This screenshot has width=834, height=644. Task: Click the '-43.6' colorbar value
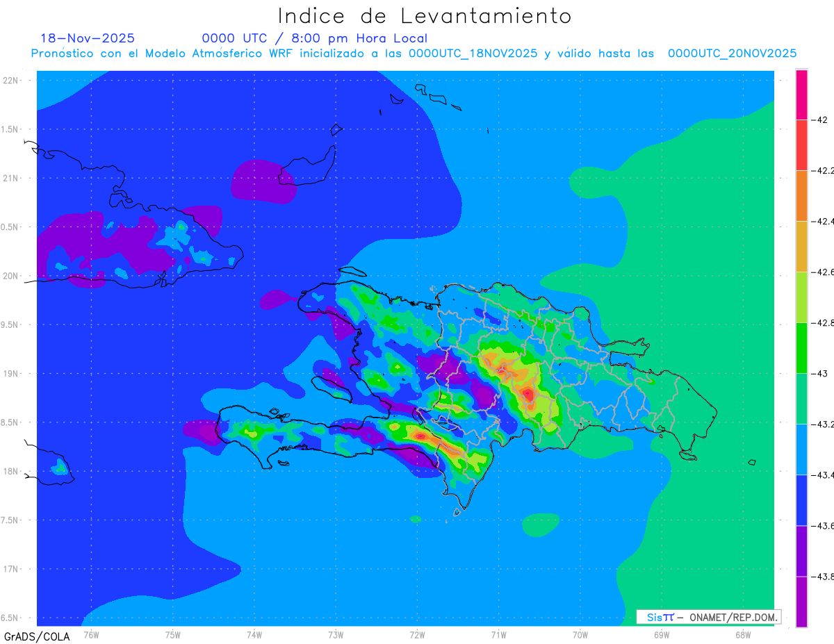pyautogui.click(x=823, y=526)
